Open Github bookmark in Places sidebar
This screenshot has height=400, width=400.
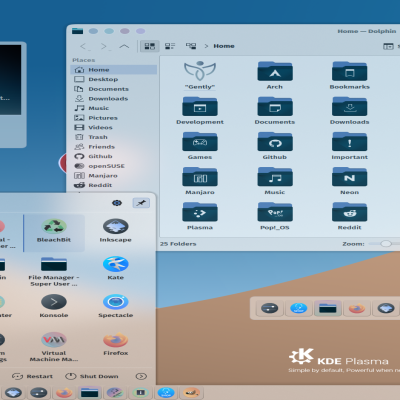(x=114, y=156)
